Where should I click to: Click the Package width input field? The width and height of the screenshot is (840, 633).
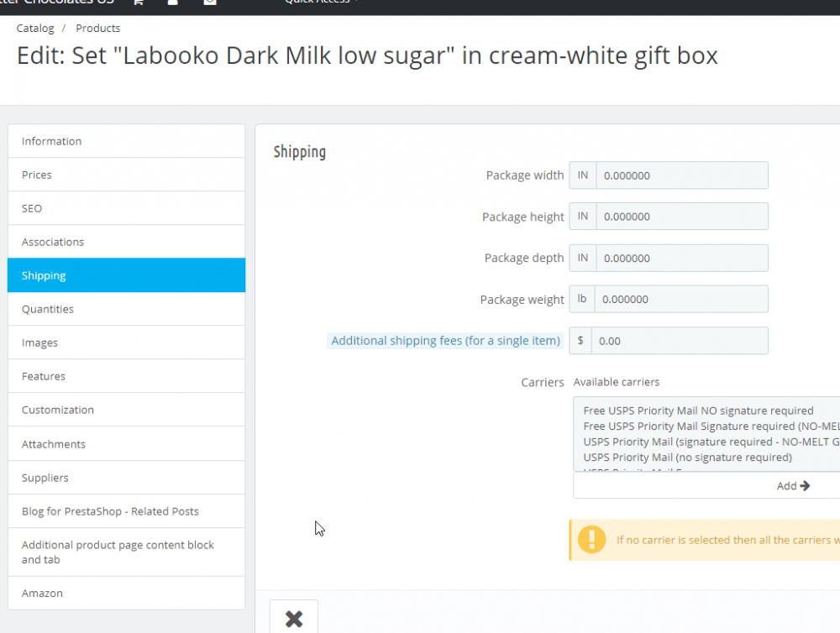click(x=681, y=175)
